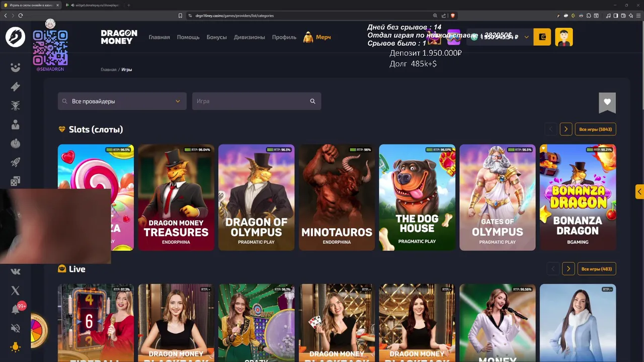
Task: Open the X (Twitter) social icon
Action: 16,291
